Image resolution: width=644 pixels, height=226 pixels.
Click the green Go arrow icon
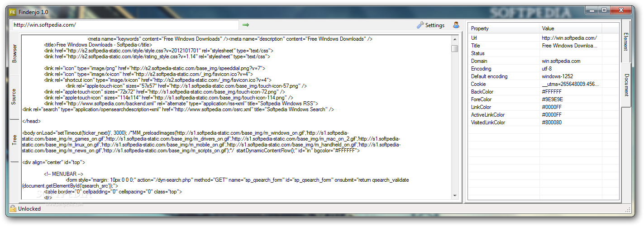coord(246,25)
